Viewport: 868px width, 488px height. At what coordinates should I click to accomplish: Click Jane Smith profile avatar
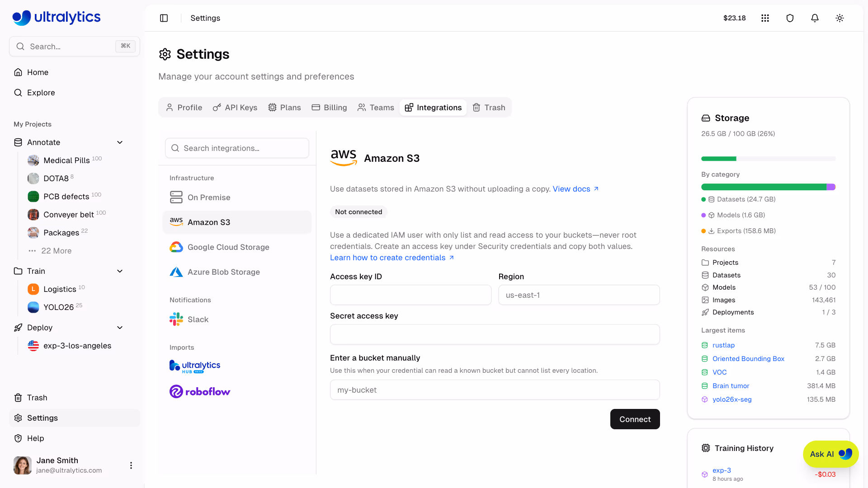click(23, 465)
